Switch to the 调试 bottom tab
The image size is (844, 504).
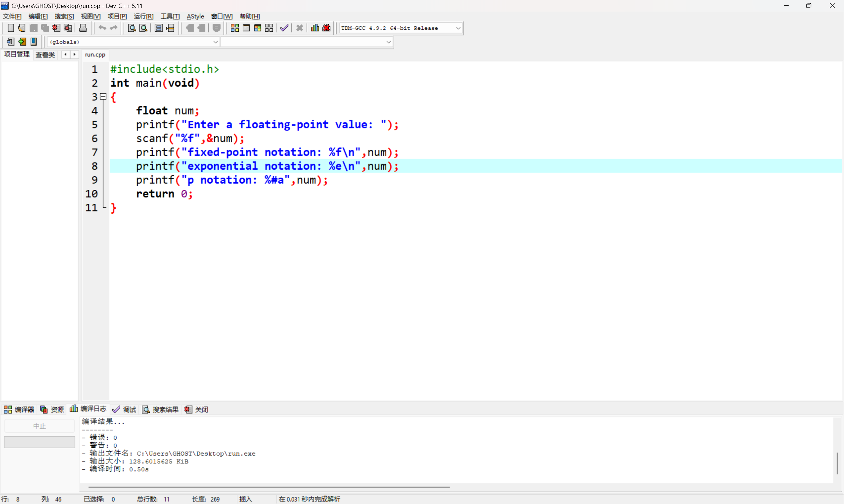coord(124,410)
